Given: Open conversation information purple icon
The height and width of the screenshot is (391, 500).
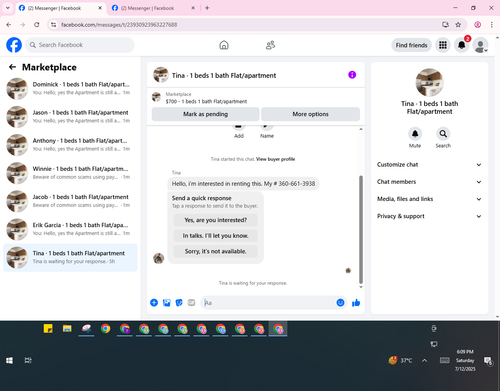Looking at the screenshot, I should pyautogui.click(x=352, y=75).
